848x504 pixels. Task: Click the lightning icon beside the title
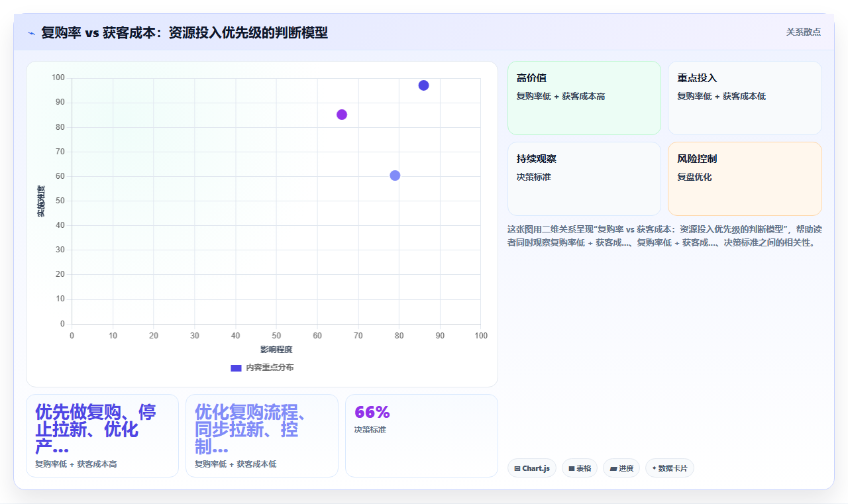click(32, 32)
